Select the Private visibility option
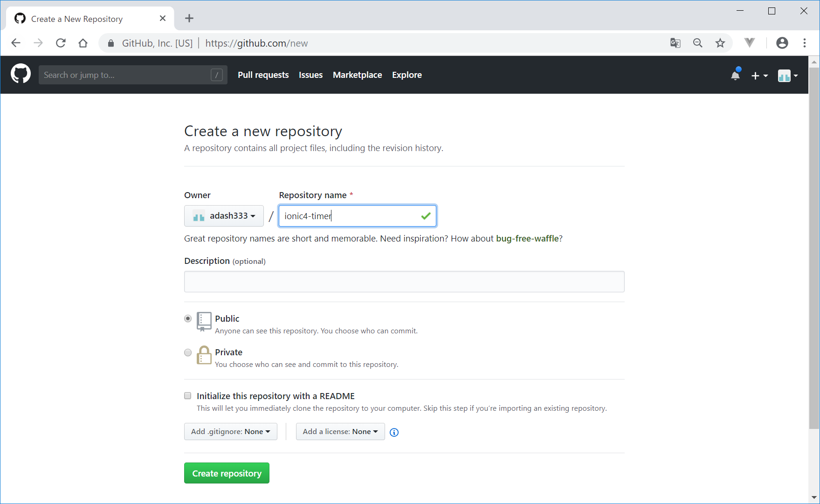820x504 pixels. pyautogui.click(x=188, y=352)
